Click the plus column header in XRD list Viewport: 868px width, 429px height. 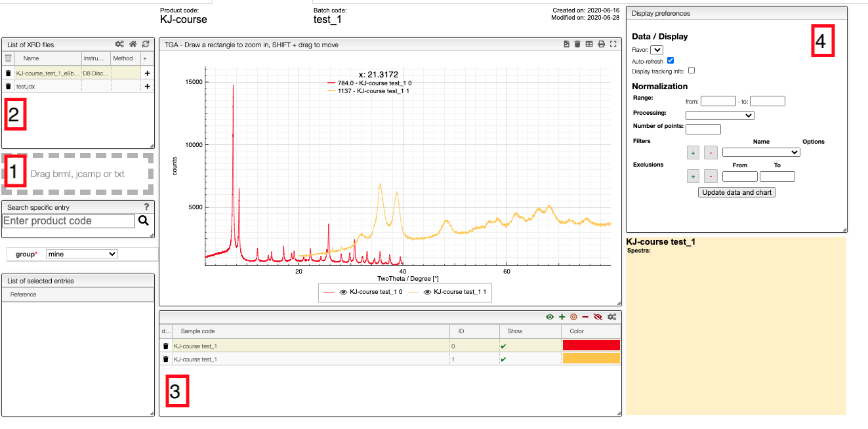[x=146, y=58]
